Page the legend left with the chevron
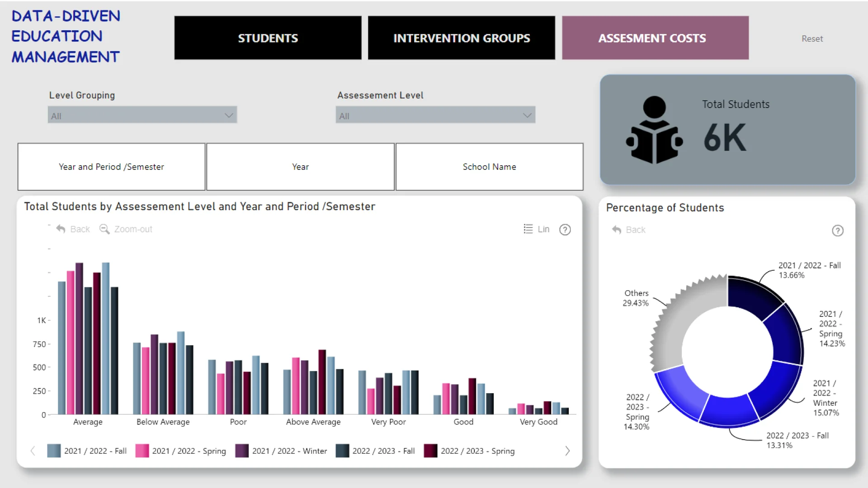This screenshot has width=868, height=488. coord(33,450)
